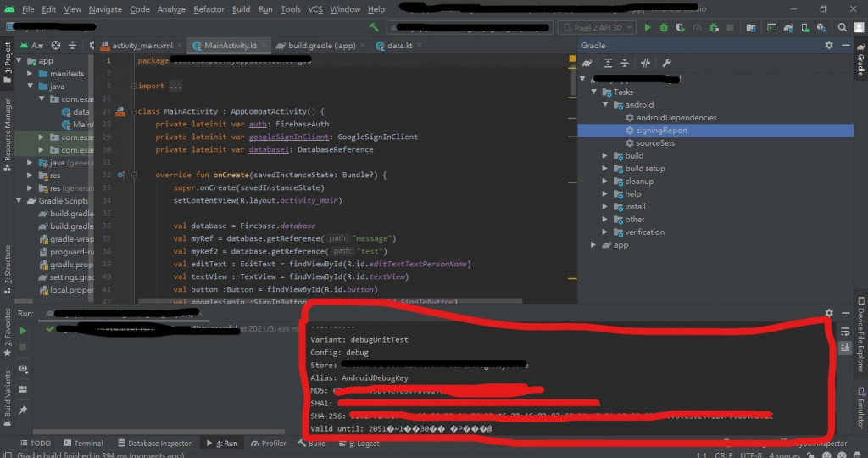Open the Navigate menu
868x458 pixels.
point(104,9)
